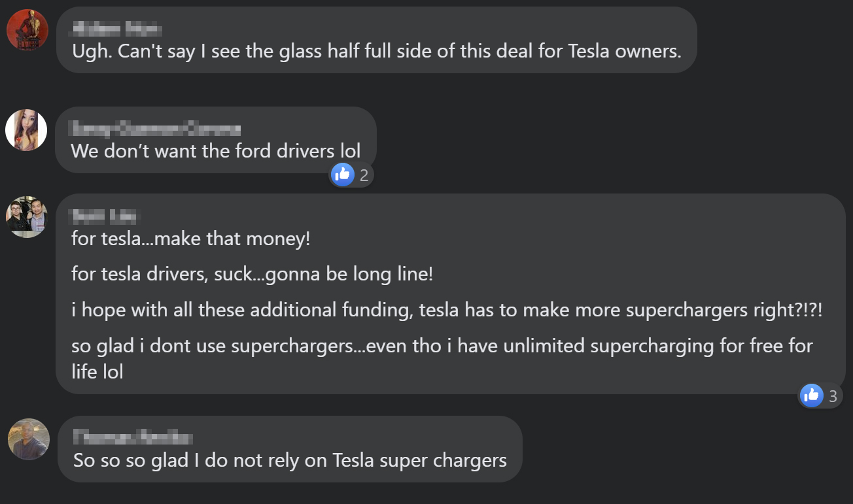Click the "glass half full" comment text
853x504 pixels.
[376, 51]
